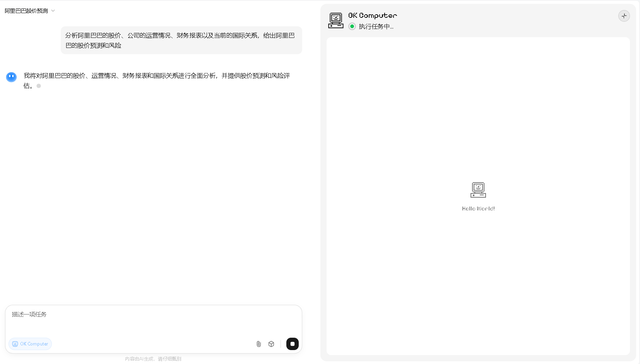This screenshot has height=364, width=640.
Task: Click the OK Computer pixel-computer icon in the header
Action: 335,20
